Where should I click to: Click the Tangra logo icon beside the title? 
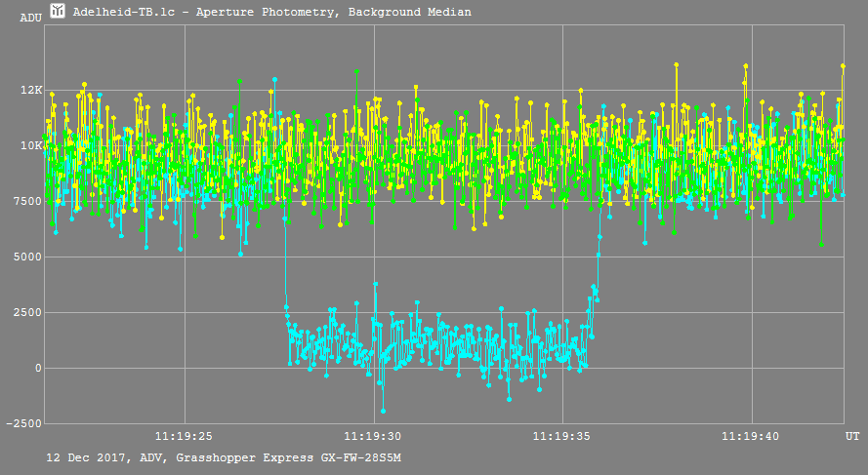pos(58,10)
